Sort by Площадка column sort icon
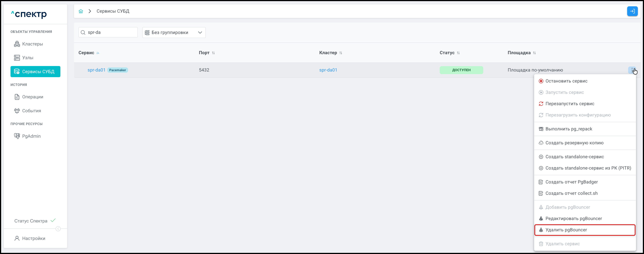The width and height of the screenshot is (644, 254). point(534,53)
